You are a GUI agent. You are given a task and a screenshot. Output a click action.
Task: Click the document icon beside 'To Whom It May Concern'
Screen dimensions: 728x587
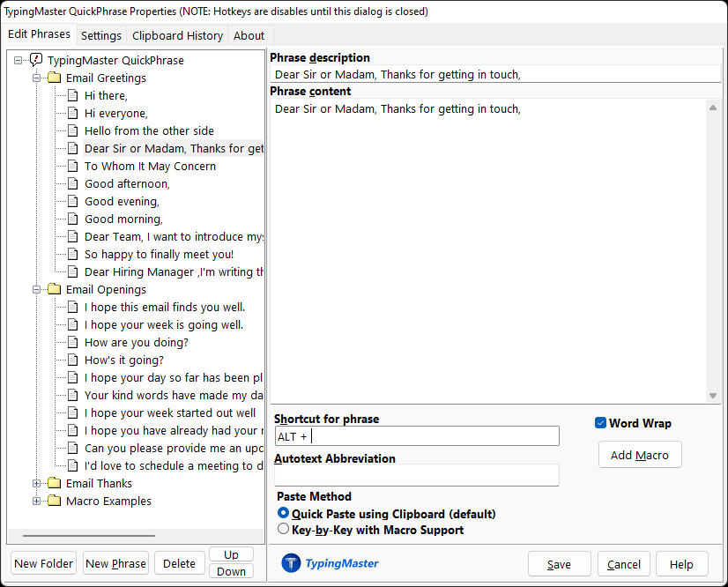coord(73,166)
